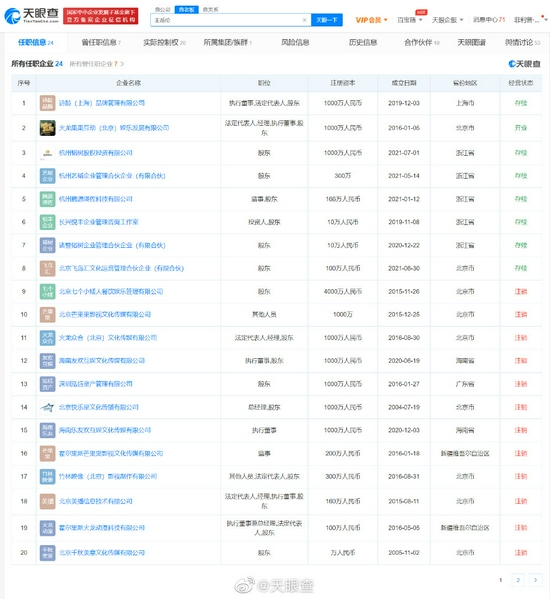This screenshot has height=599, width=550.
Task: Open 消息中心 notifications
Action: pyautogui.click(x=489, y=19)
